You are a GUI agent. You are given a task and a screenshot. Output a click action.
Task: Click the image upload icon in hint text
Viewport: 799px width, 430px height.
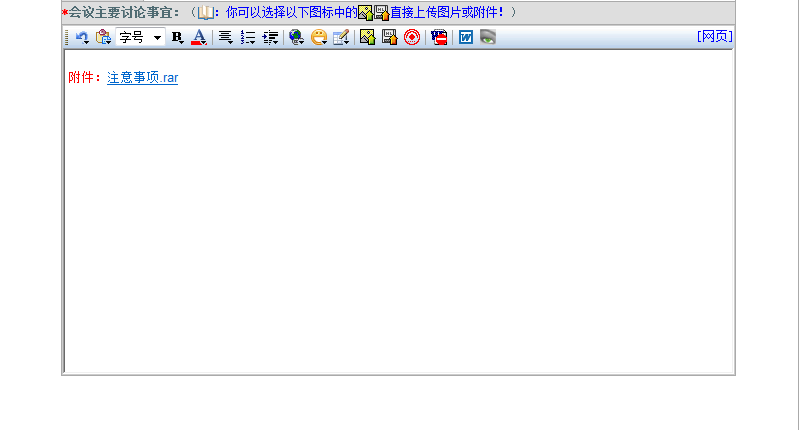(x=366, y=12)
